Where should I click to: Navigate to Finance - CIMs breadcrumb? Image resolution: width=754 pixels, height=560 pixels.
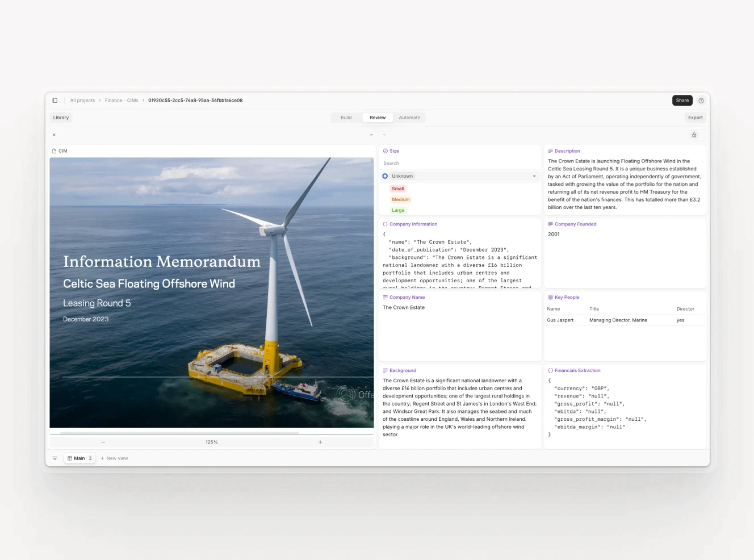(x=122, y=101)
